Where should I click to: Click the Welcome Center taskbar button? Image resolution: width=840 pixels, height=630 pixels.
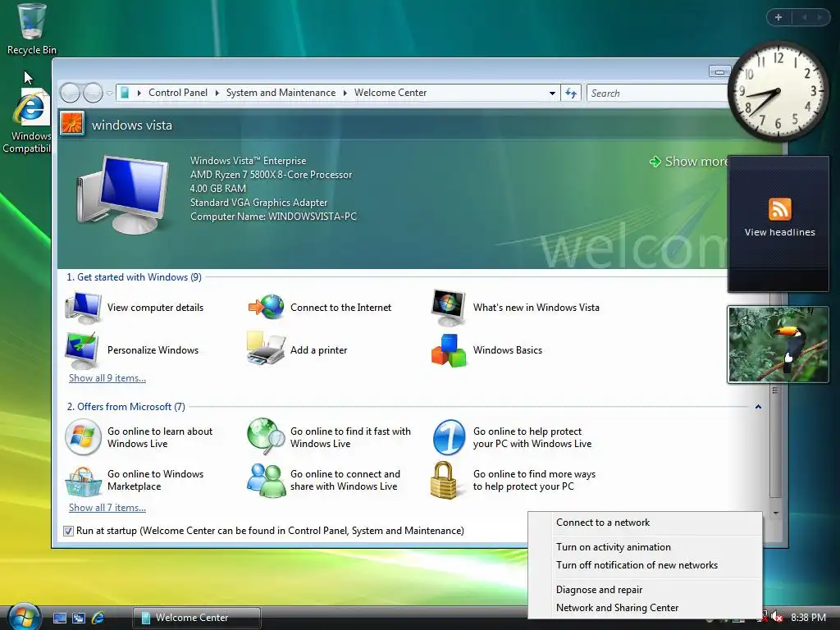197,618
